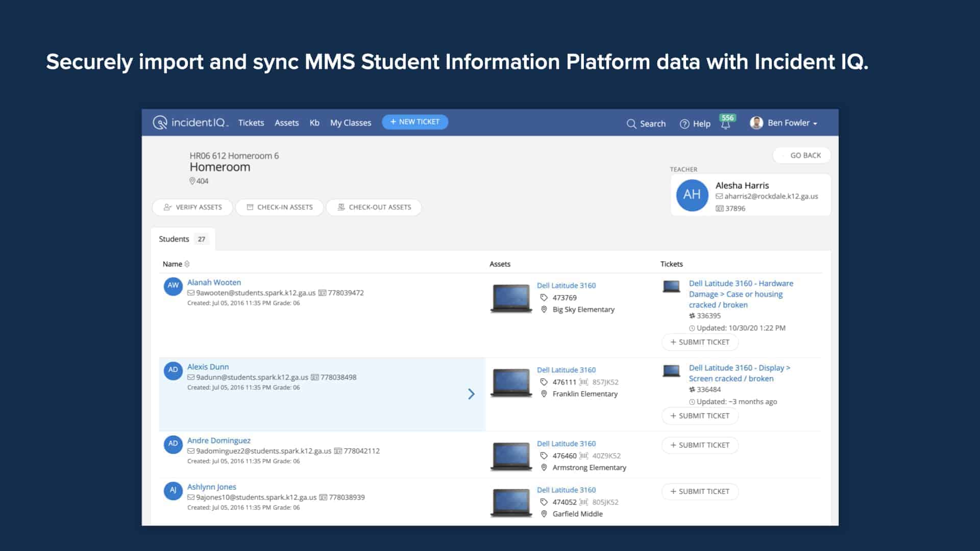Screen dimensions: 980x551
Task: Expand Alexis Dunn's row with the chevron
Action: [x=471, y=394]
